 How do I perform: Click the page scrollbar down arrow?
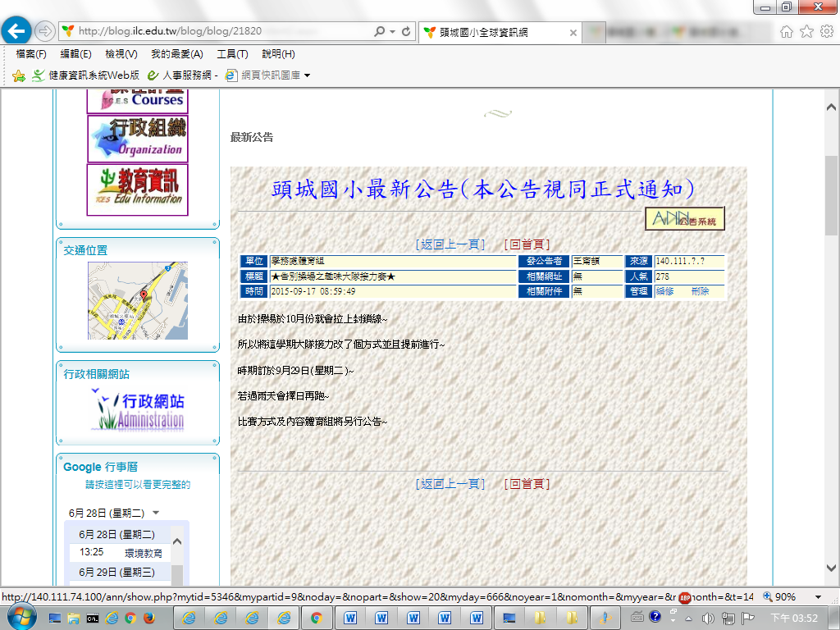click(x=832, y=568)
